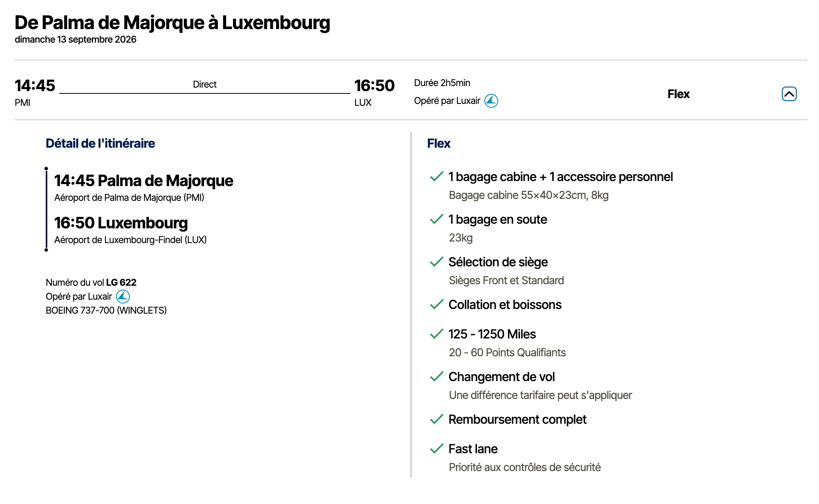Image resolution: width=819 pixels, height=504 pixels.
Task: Click flight number LG 622
Action: (x=121, y=282)
